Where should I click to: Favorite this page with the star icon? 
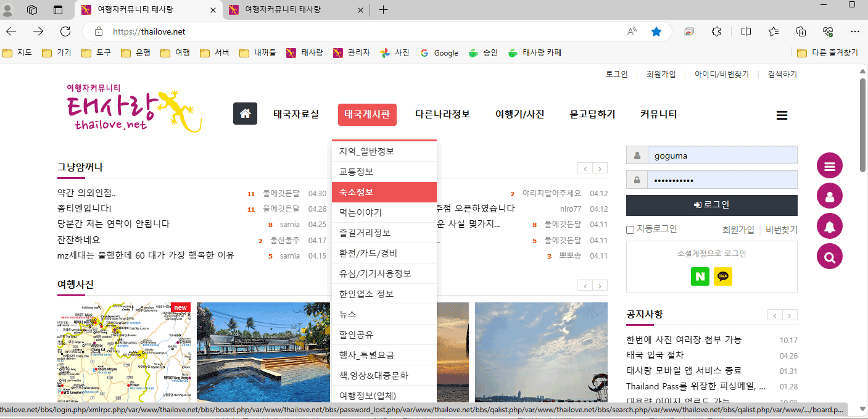click(x=656, y=31)
